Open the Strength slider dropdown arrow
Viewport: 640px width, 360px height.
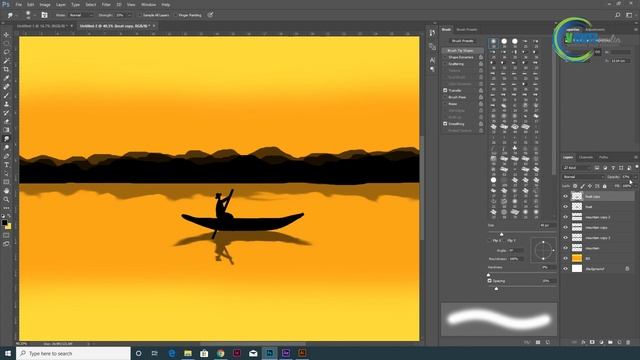coord(130,15)
